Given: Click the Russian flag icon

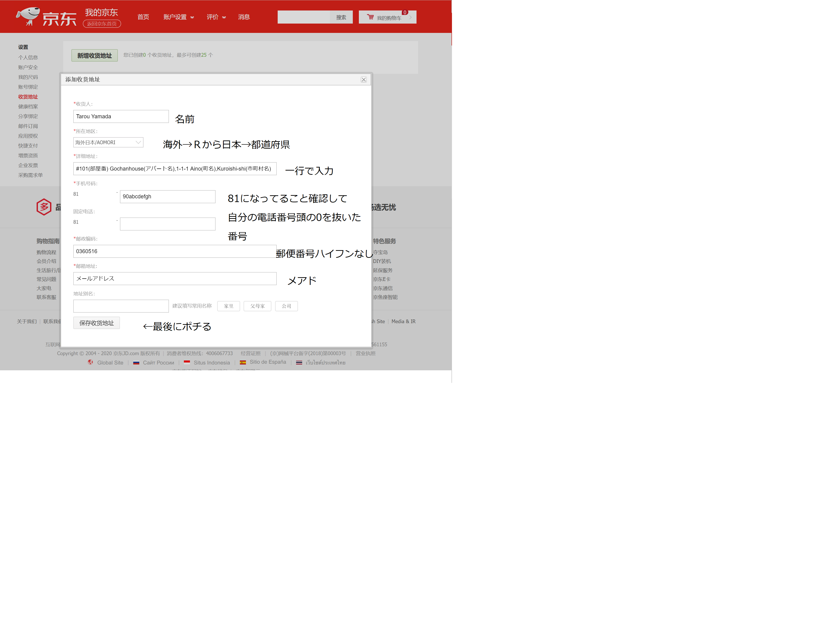Looking at the screenshot, I should click(136, 363).
